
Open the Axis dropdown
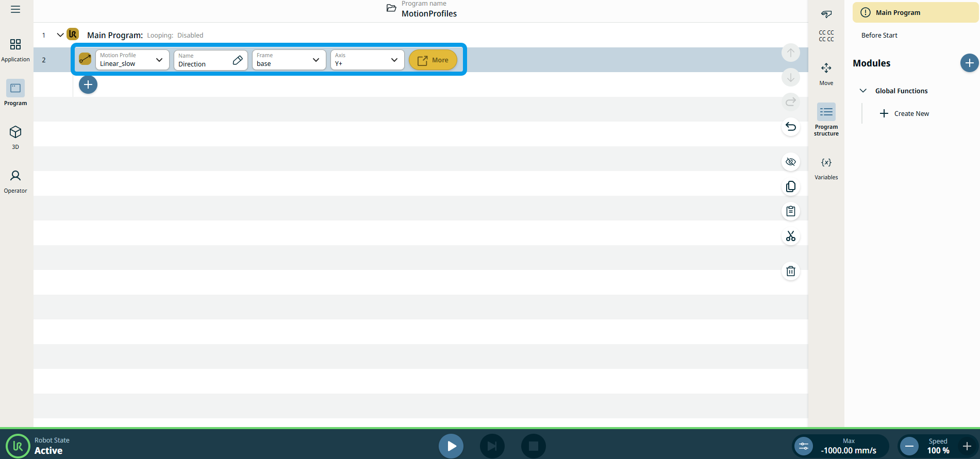pos(367,60)
